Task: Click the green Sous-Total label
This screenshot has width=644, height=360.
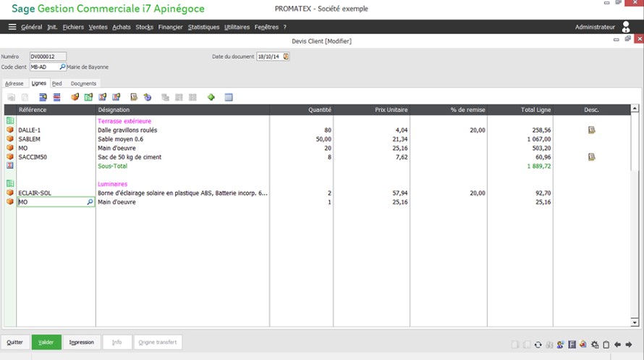Action: [x=113, y=166]
